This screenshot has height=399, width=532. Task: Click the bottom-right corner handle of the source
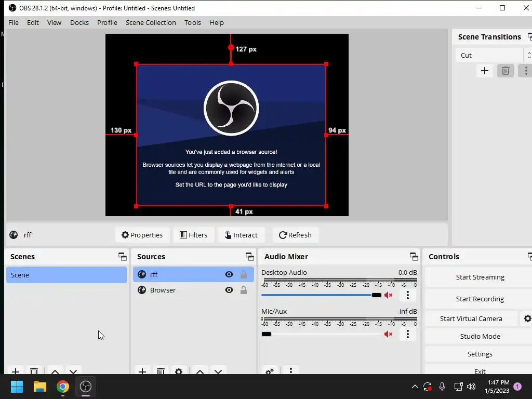pos(326,206)
